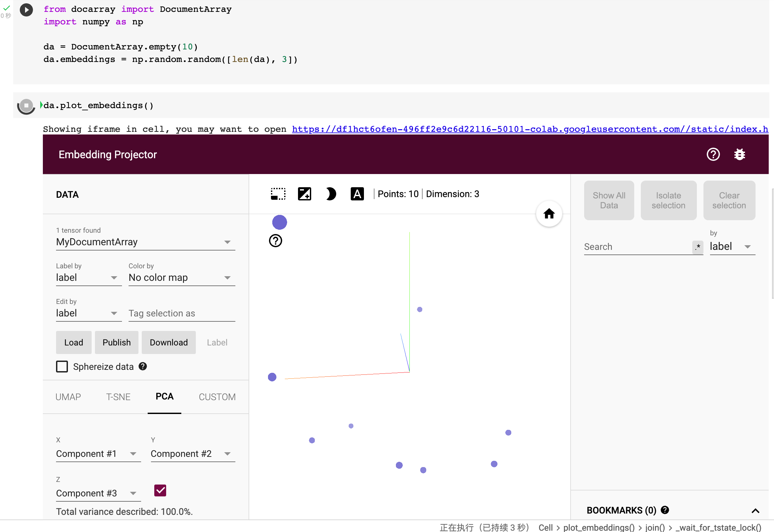Open help icon in Embedding Projector header
The height and width of the screenshot is (532, 774).
tap(713, 155)
